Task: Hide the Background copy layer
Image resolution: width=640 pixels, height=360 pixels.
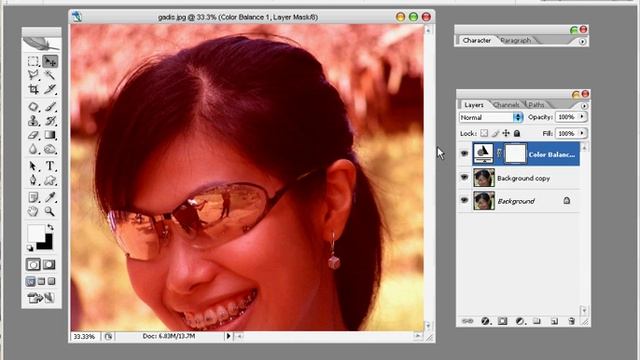Action: point(464,178)
